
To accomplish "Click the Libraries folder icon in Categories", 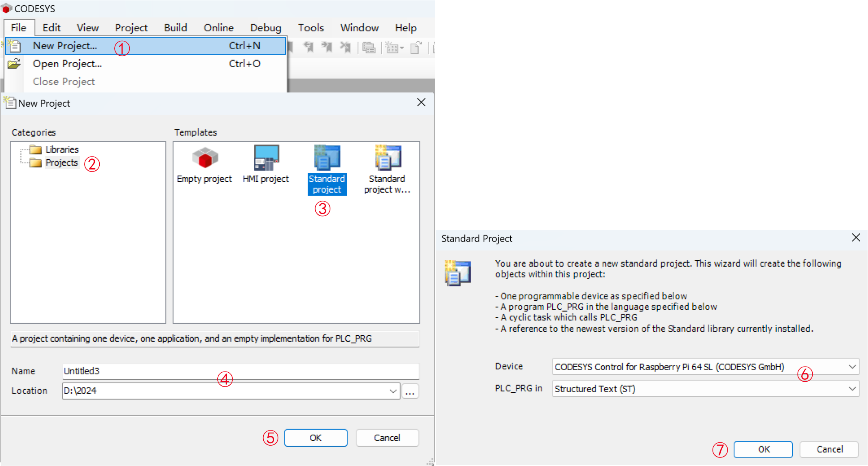I will coord(35,149).
